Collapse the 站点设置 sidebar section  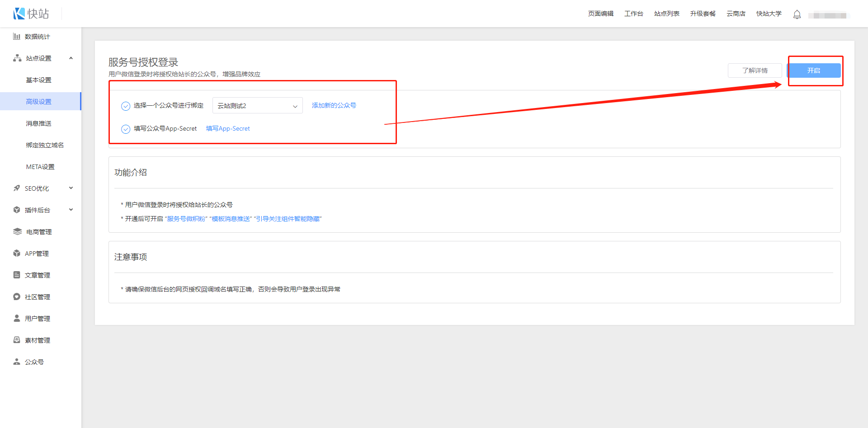click(71, 58)
